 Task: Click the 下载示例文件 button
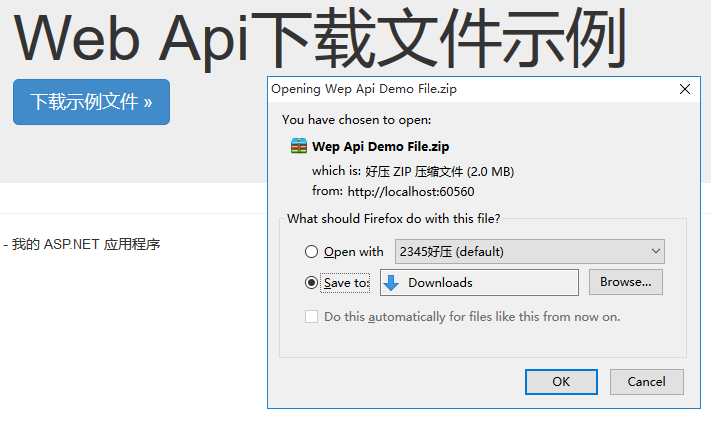[x=92, y=102]
